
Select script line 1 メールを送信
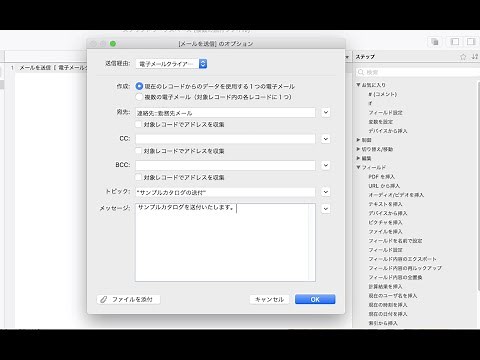point(50,68)
